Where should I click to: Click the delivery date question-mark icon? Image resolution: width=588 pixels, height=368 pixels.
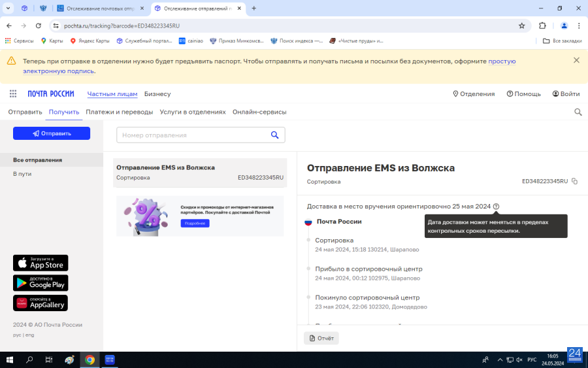(496, 207)
